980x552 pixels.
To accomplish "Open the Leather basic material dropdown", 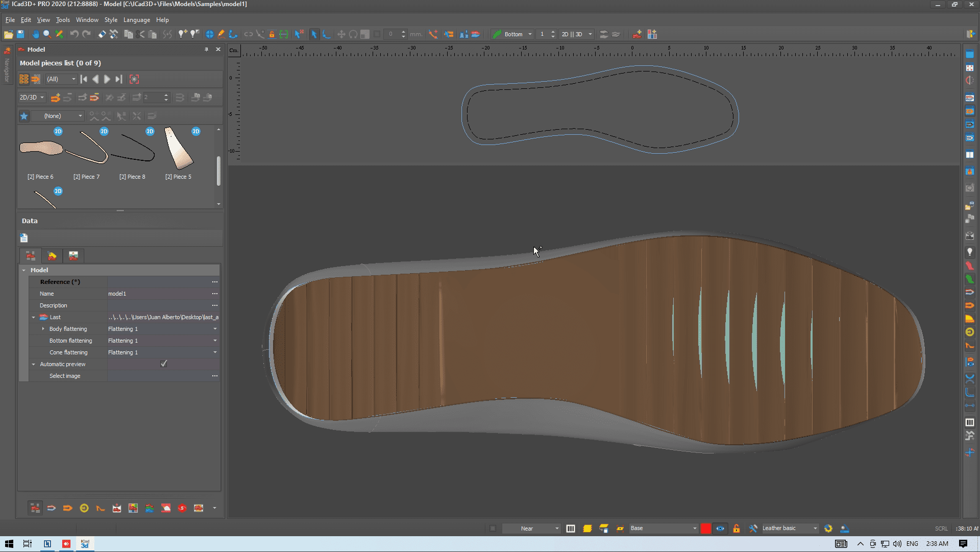I will tap(815, 529).
